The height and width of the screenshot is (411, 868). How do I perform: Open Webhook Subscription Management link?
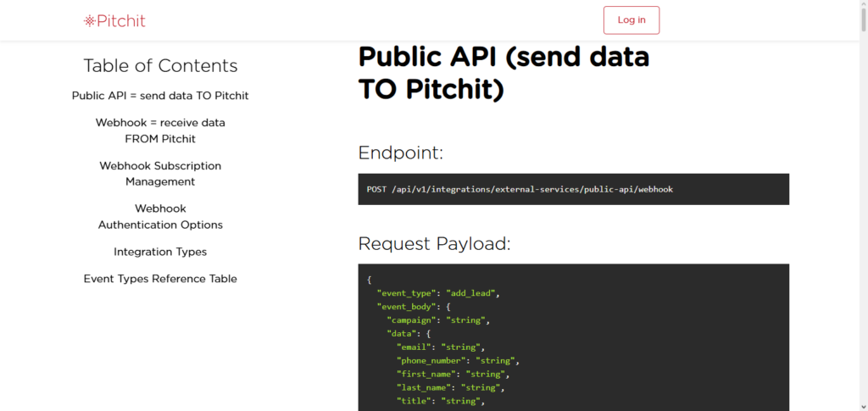160,174
